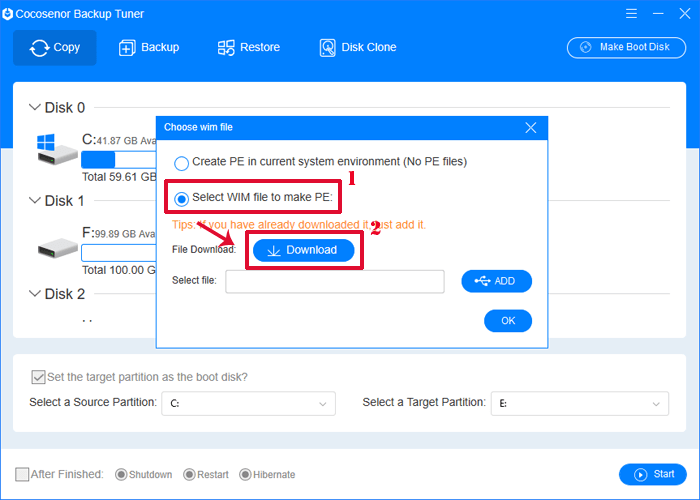
Task: Select the C: Windows system drive icon
Action: [57, 149]
